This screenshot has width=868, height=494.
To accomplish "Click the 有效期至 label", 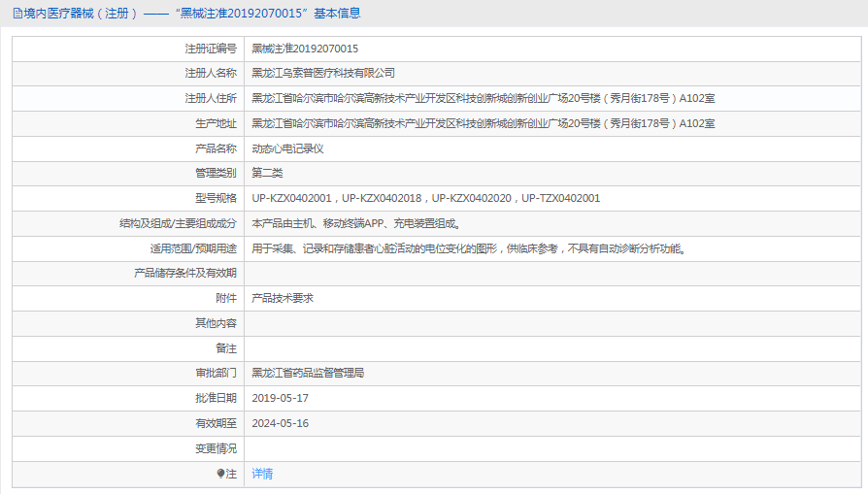I will click(x=216, y=423).
